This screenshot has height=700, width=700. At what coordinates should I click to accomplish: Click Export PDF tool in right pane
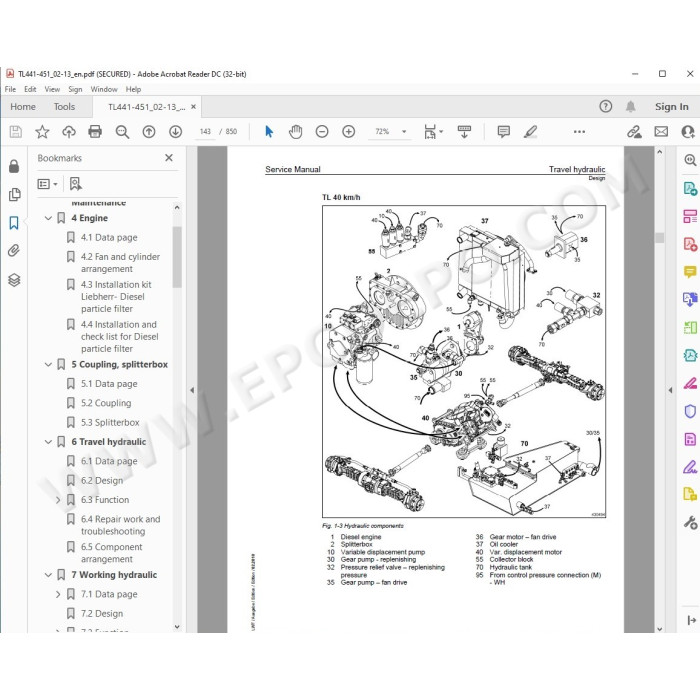690,189
